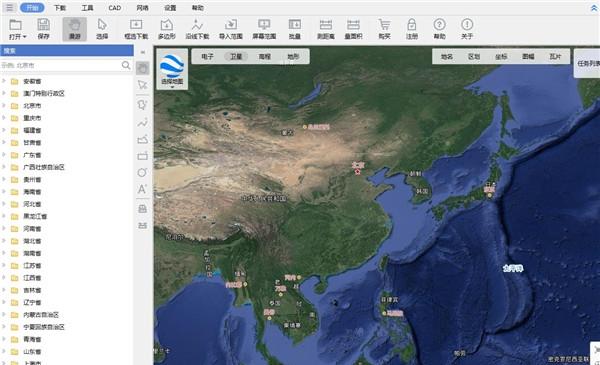Choose the 多边形 polygon download tool
The image size is (600, 365).
tap(166, 29)
